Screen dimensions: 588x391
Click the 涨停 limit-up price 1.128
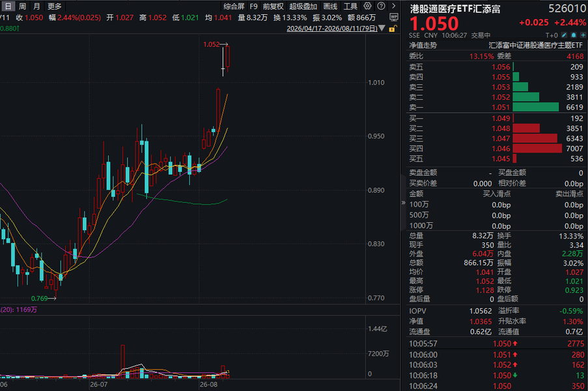point(485,290)
